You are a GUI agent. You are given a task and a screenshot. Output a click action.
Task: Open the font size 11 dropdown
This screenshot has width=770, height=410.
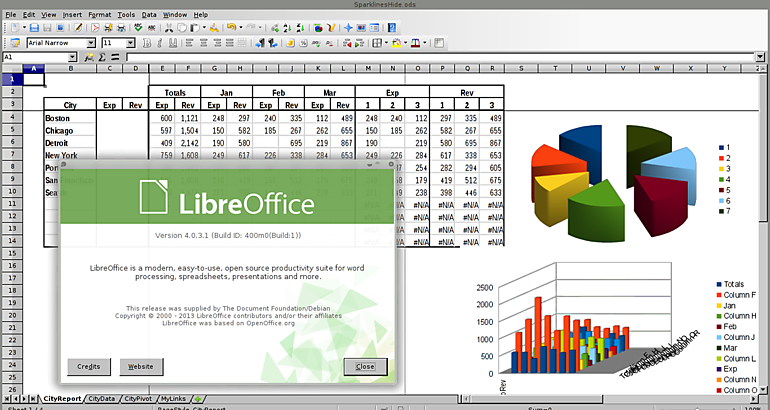coord(130,43)
